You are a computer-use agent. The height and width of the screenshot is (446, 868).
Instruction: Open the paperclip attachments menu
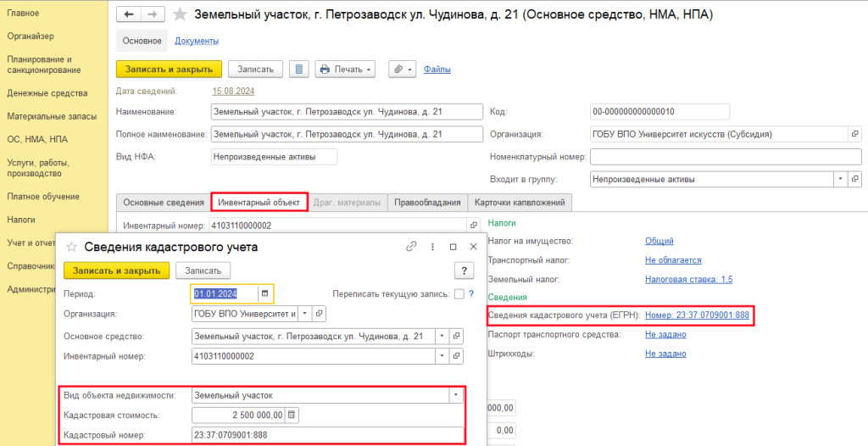pos(403,70)
